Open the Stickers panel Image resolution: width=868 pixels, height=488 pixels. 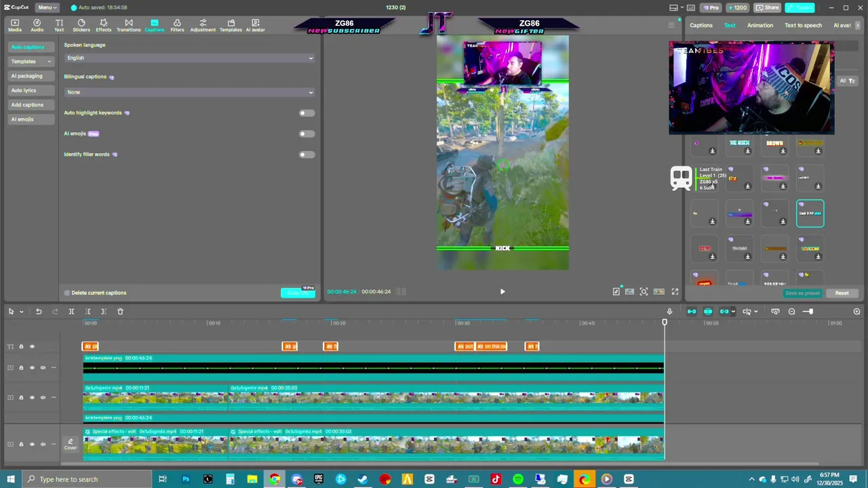click(x=81, y=26)
